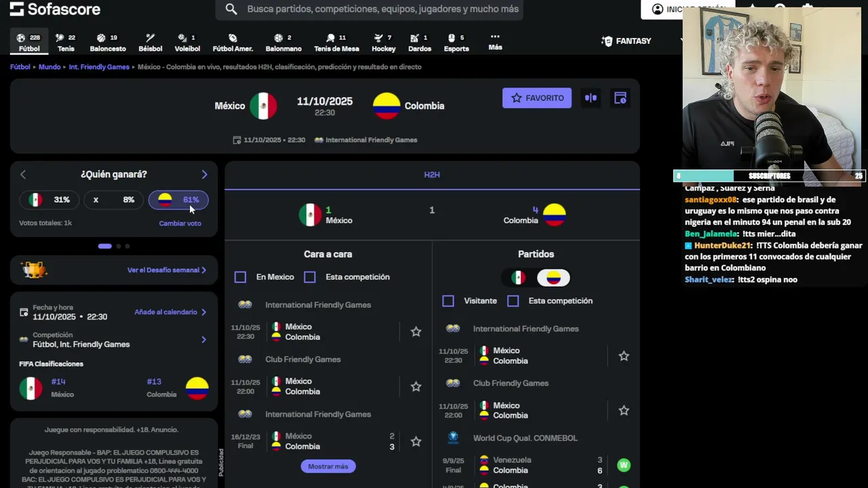Click Mostrar más button

(328, 466)
